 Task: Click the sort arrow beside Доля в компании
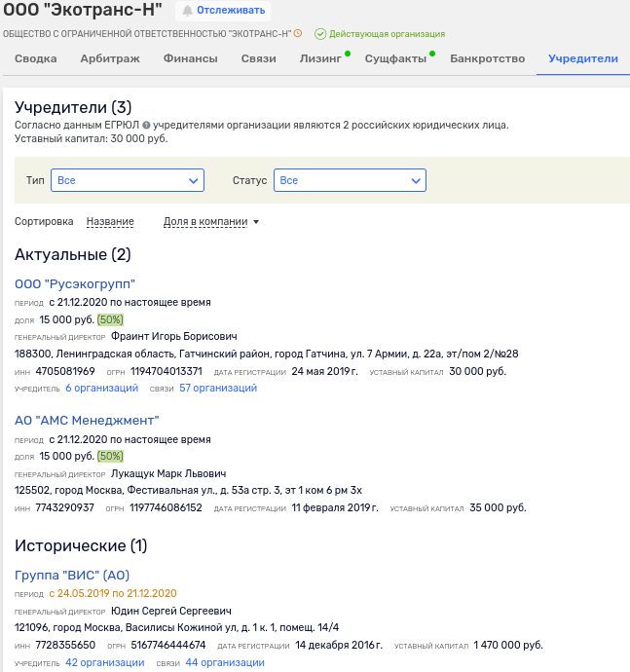pos(256,222)
